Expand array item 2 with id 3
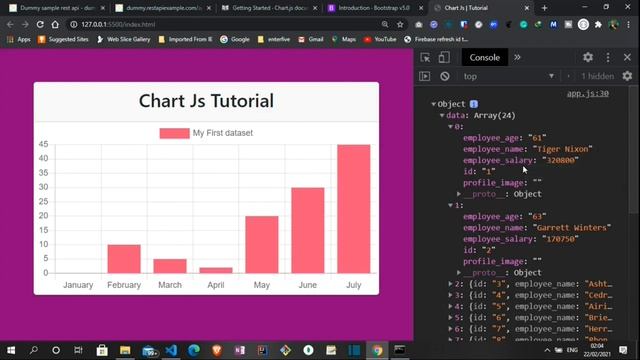This screenshot has width=640, height=360. (x=451, y=284)
